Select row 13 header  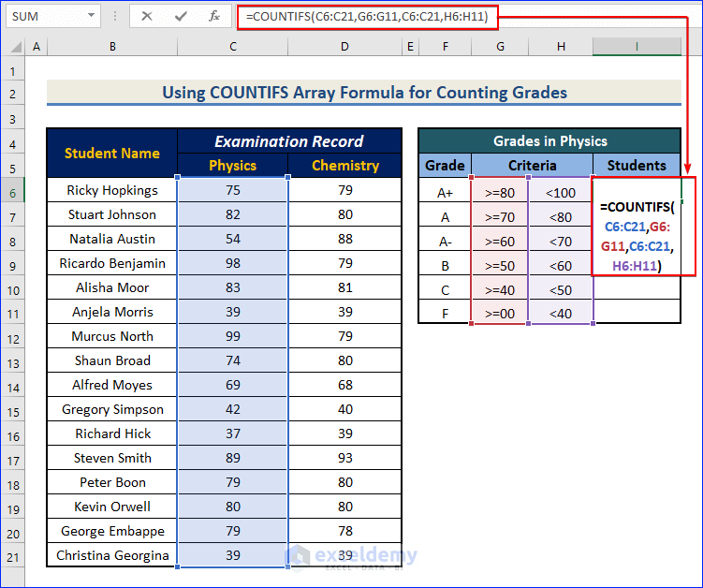coord(13,360)
